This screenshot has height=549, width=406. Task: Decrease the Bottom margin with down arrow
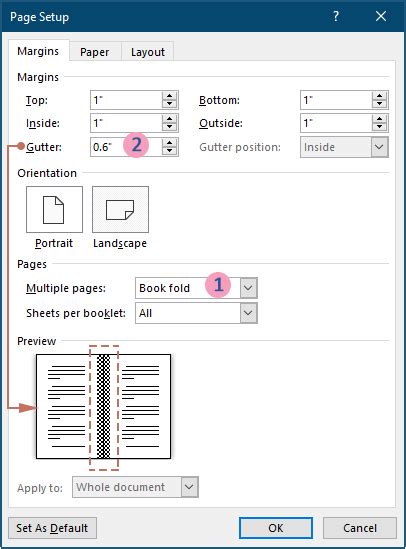click(379, 104)
